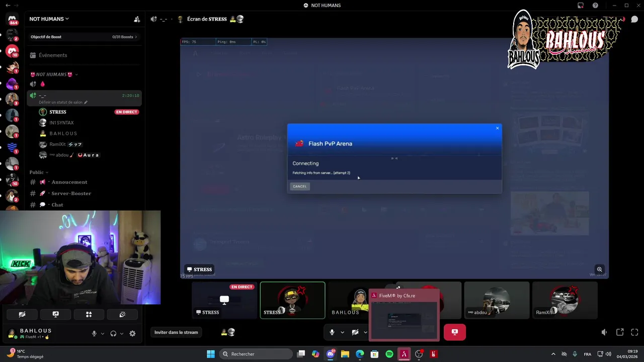Image resolution: width=644 pixels, height=362 pixels.
Task: Click pencil icon to set channel status
Action: [86, 102]
